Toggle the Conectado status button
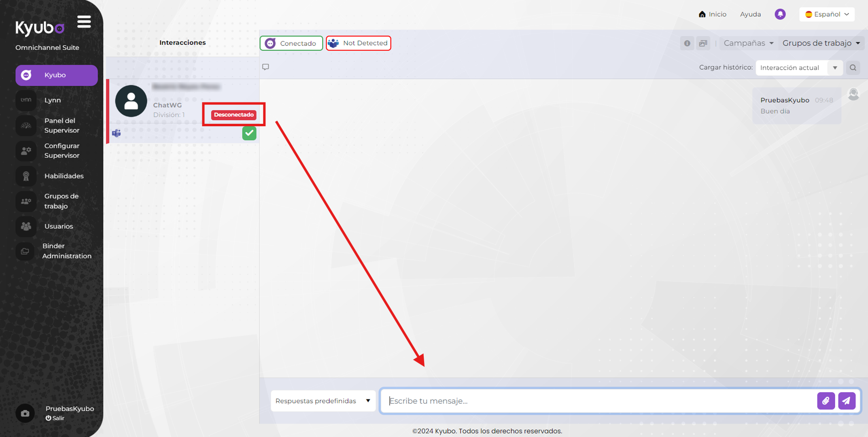Viewport: 868px width, 437px height. 291,43
